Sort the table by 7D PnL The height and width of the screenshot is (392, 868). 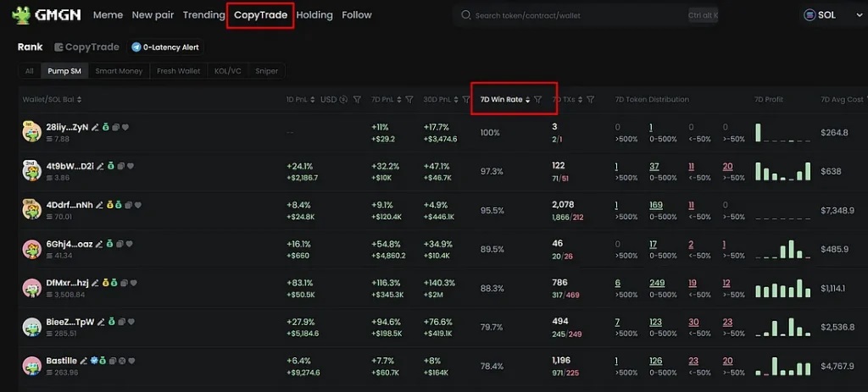(398, 100)
